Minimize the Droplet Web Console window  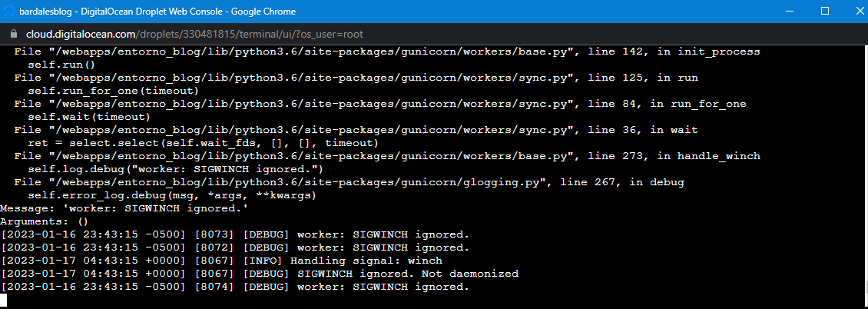(789, 12)
